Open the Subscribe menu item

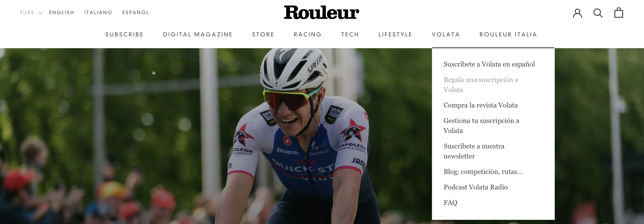tap(124, 35)
